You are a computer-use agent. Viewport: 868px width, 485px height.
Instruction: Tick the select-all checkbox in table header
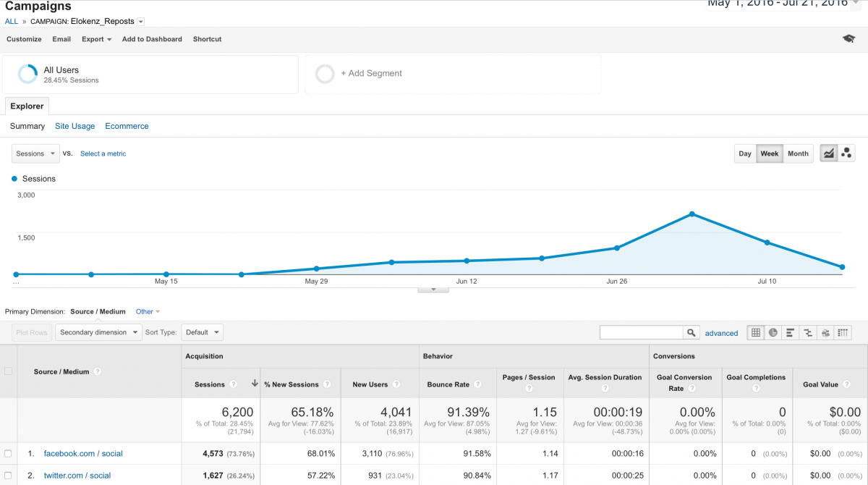[9, 371]
